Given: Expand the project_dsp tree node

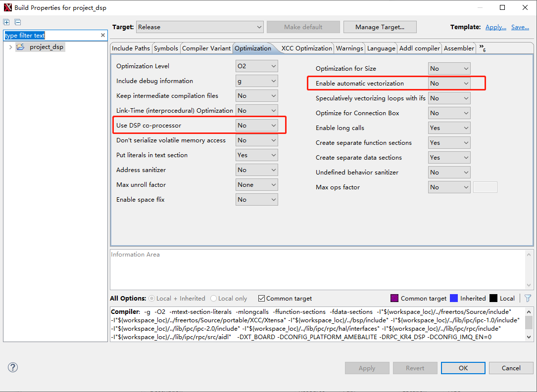Looking at the screenshot, I should click(x=10, y=47).
